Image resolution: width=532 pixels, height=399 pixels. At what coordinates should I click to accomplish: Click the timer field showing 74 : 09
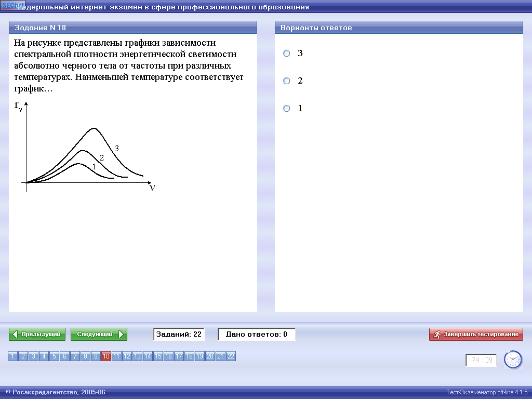[x=482, y=360]
